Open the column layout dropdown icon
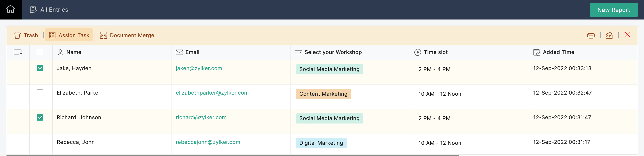This screenshot has height=156, width=644. 18,52
